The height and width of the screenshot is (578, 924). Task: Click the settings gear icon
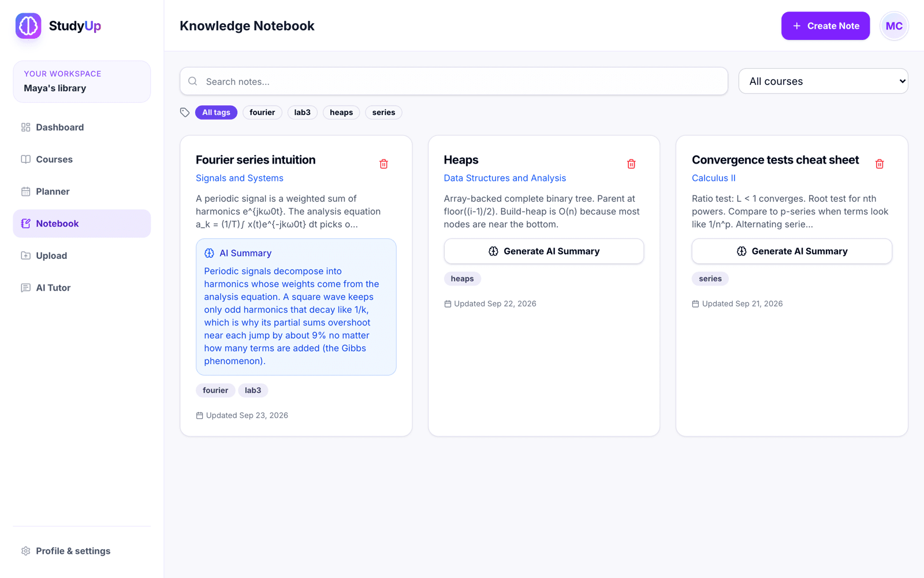coord(26,551)
